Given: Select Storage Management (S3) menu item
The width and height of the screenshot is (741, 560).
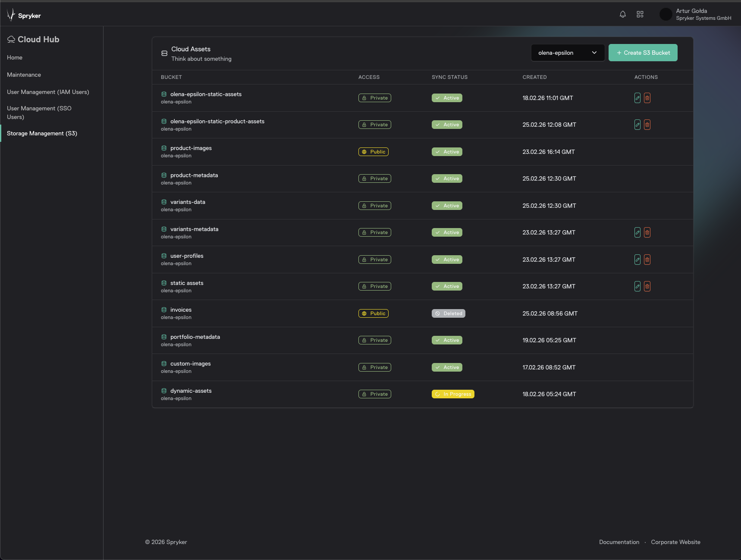Looking at the screenshot, I should point(42,133).
